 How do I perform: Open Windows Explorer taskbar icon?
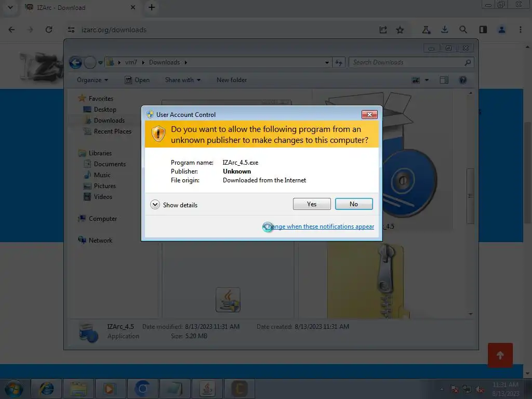point(78,389)
